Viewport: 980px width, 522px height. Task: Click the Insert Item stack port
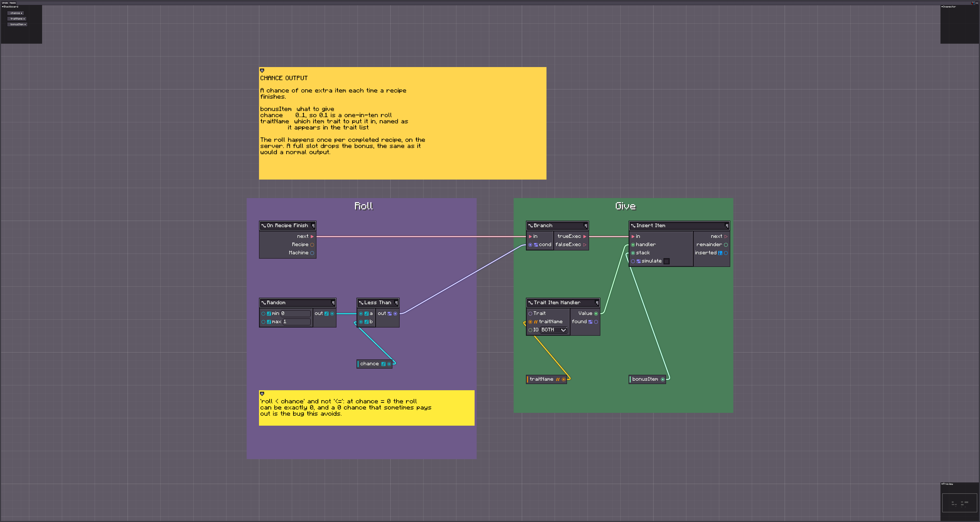[x=633, y=253]
